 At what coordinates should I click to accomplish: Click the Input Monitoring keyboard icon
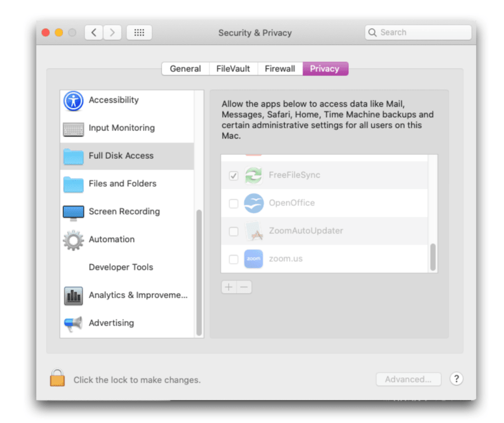[x=73, y=128]
